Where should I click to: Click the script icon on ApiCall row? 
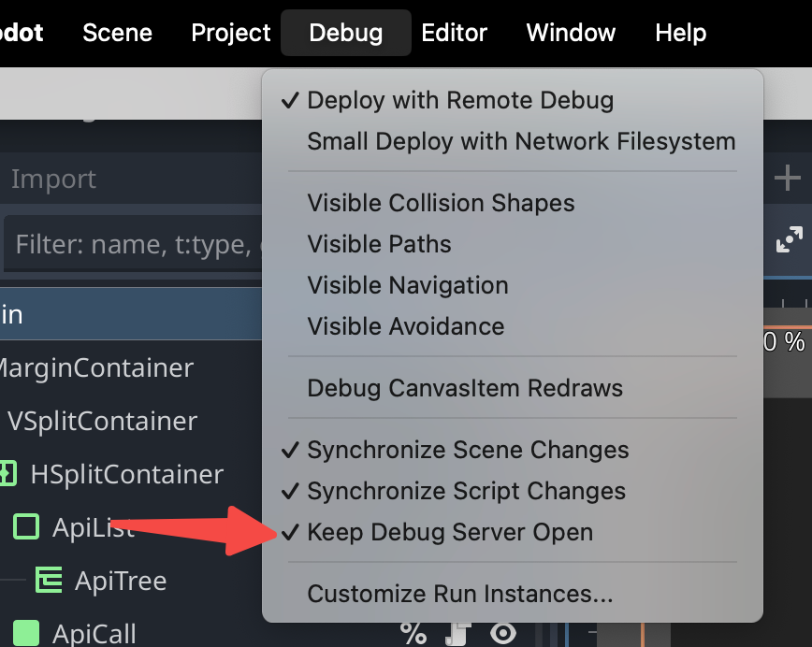point(457,634)
